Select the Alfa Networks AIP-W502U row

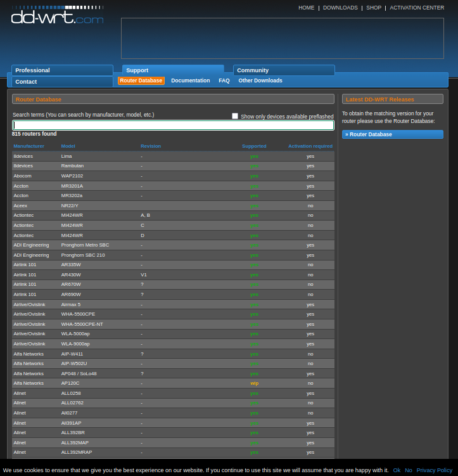pyautogui.click(x=173, y=363)
